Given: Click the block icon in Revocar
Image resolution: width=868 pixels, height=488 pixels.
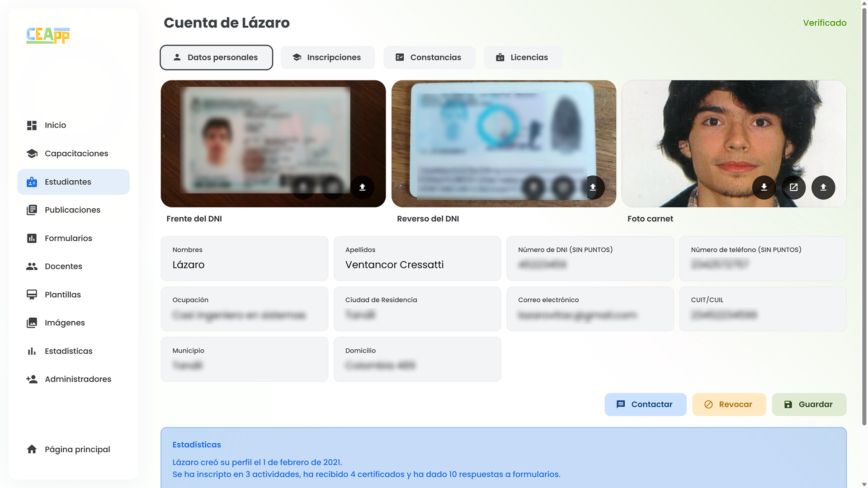Looking at the screenshot, I should 708,404.
